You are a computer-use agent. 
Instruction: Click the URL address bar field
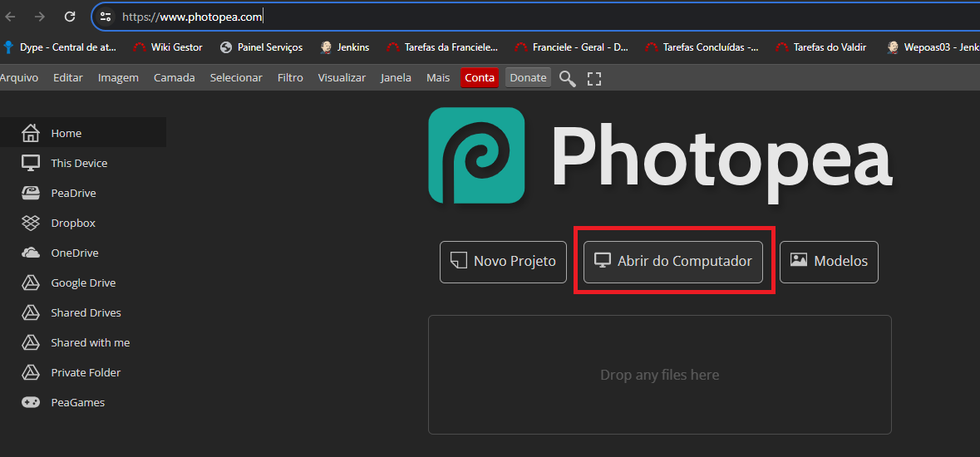coord(535,17)
